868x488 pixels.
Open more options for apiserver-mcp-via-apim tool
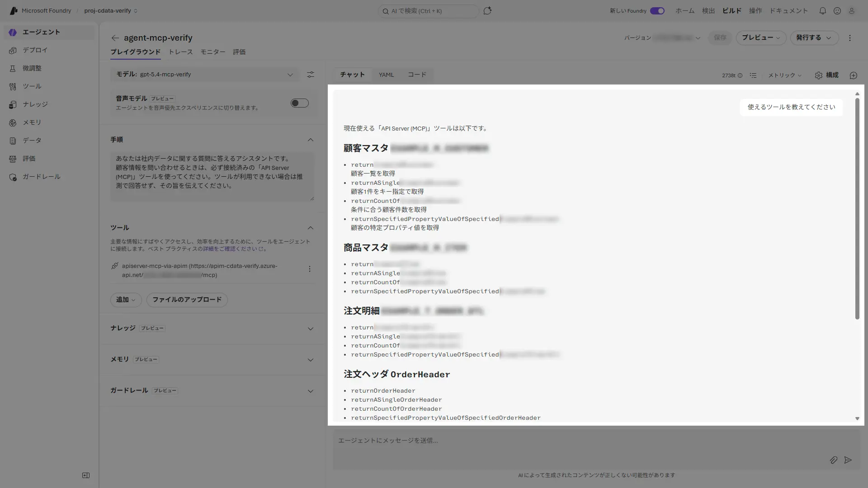[310, 269]
